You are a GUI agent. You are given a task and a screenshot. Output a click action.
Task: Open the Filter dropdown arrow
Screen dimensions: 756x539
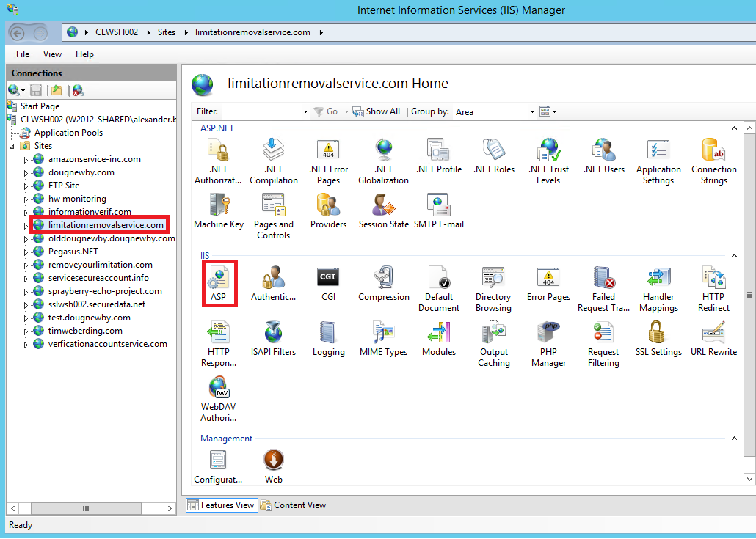305,111
